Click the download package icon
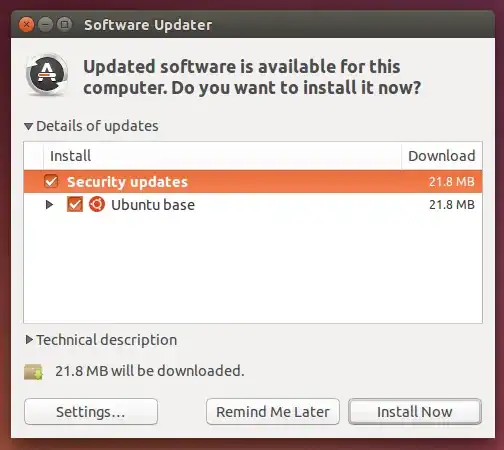This screenshot has width=504, height=450. click(x=33, y=372)
